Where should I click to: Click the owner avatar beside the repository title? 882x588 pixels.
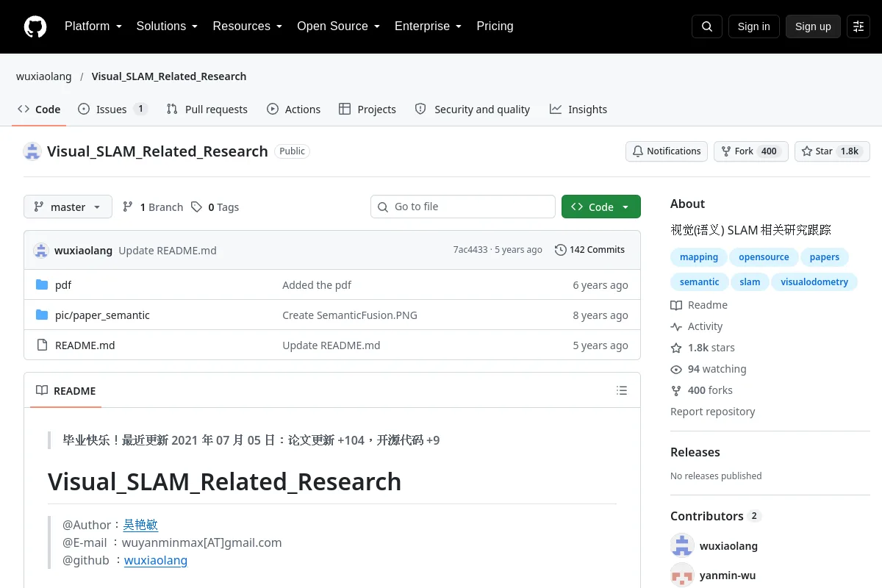pyautogui.click(x=32, y=151)
